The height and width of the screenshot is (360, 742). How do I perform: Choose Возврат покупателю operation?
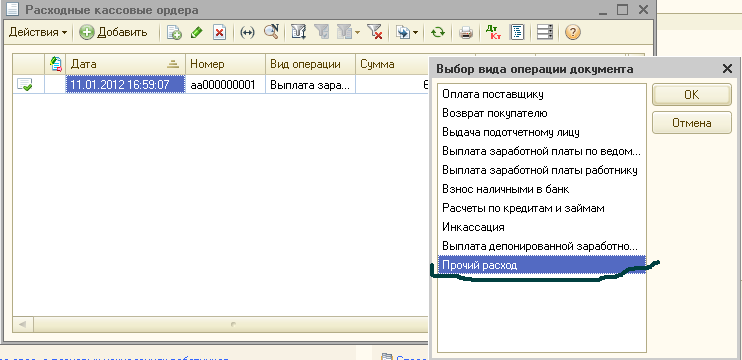tap(542, 113)
